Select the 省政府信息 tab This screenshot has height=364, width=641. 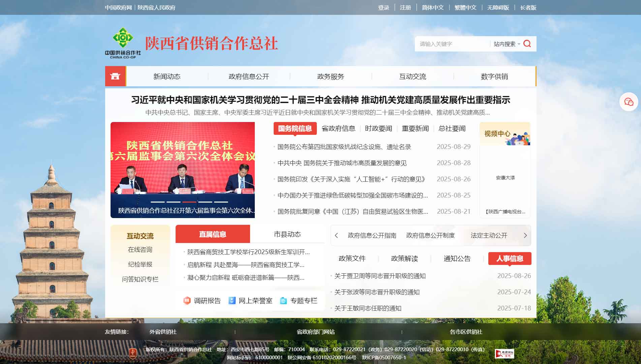338,128
